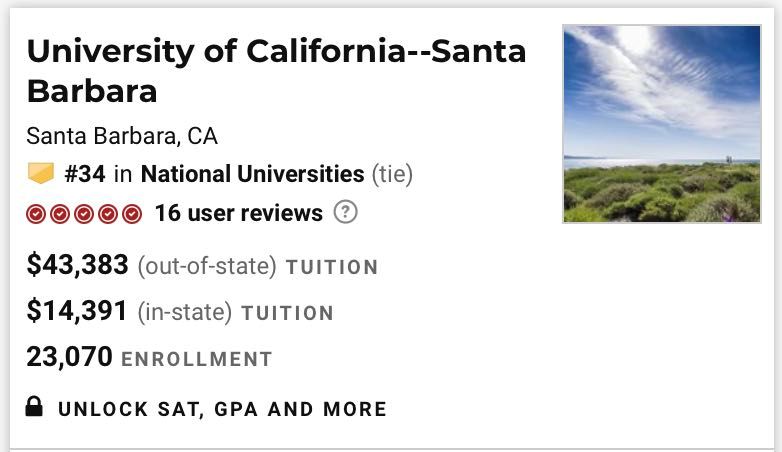Click the $14,391 in-state tuition figure
This screenshot has width=782, height=452.
pyautogui.click(x=77, y=311)
